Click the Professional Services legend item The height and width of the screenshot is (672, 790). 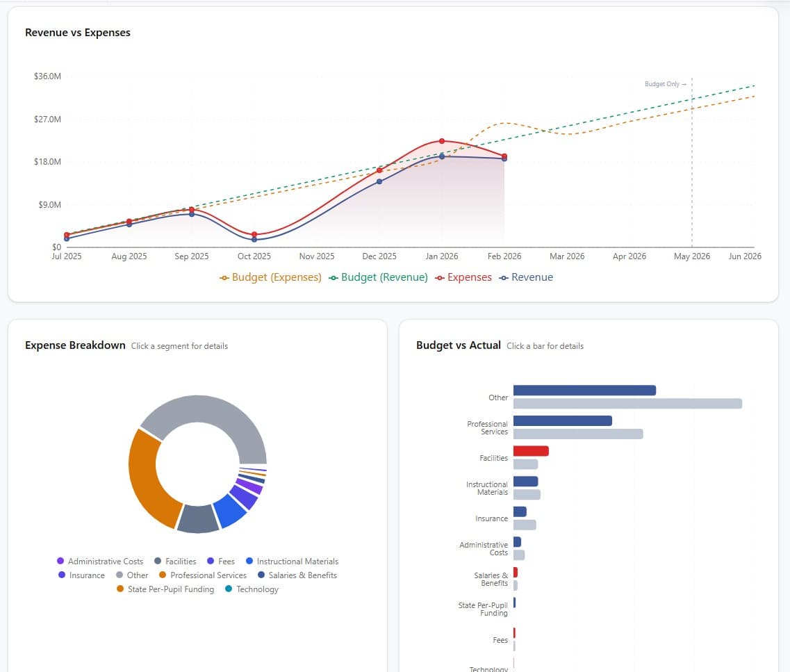pos(203,575)
